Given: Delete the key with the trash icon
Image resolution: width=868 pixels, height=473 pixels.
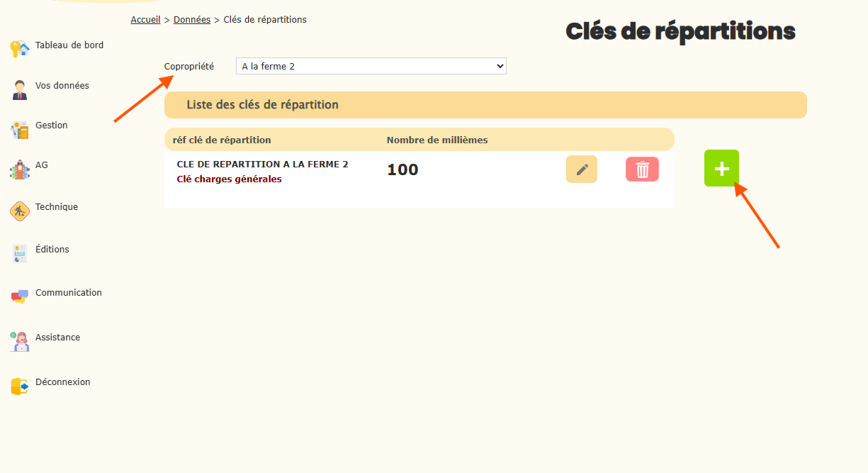Looking at the screenshot, I should click(642, 169).
